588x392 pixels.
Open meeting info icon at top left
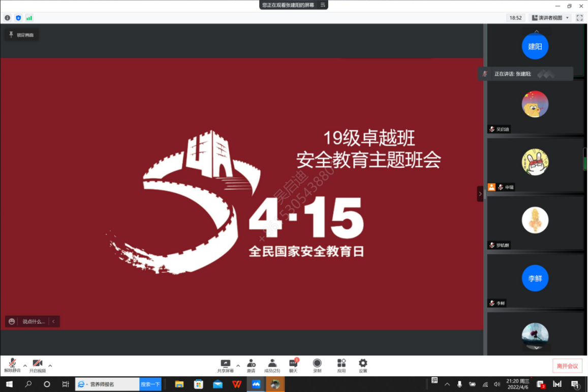point(8,18)
